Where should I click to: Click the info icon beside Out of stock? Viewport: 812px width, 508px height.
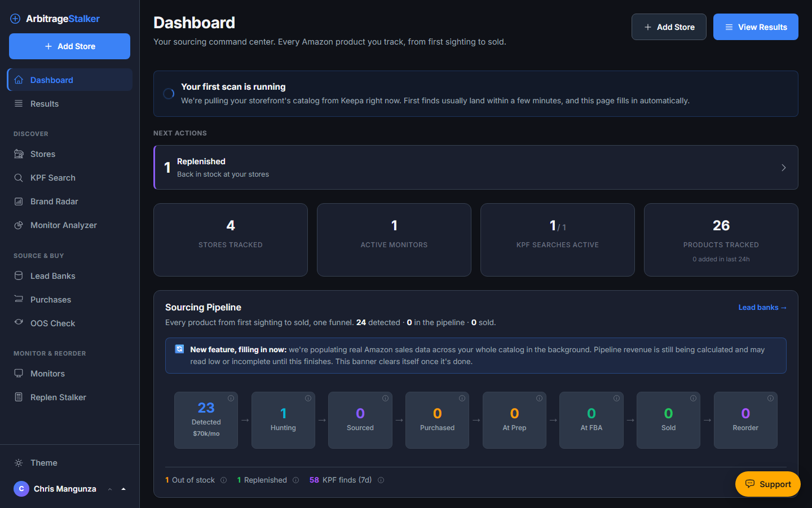[223, 480]
